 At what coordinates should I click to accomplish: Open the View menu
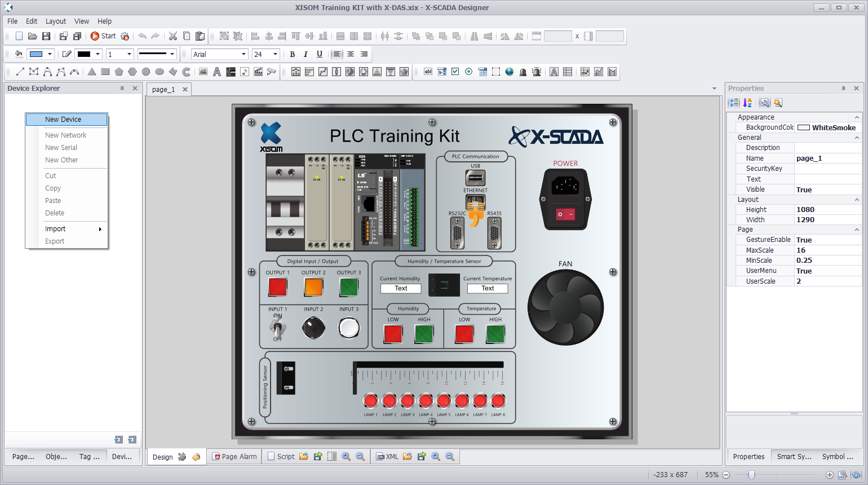[82, 21]
